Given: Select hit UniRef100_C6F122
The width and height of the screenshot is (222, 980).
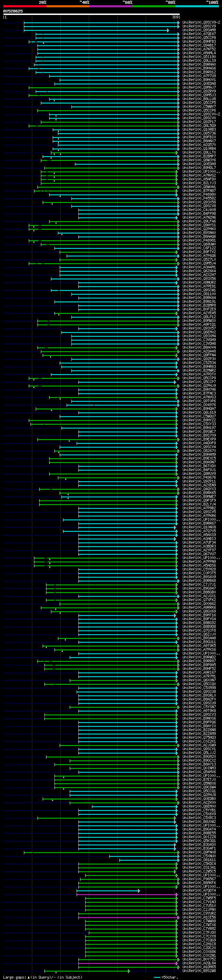Looking at the screenshot, I should (x=199, y=248).
